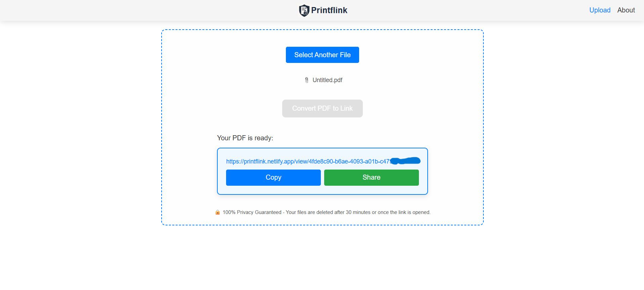Image resolution: width=644 pixels, height=290 pixels.
Task: Open the About page from the navigation
Action: (626, 10)
